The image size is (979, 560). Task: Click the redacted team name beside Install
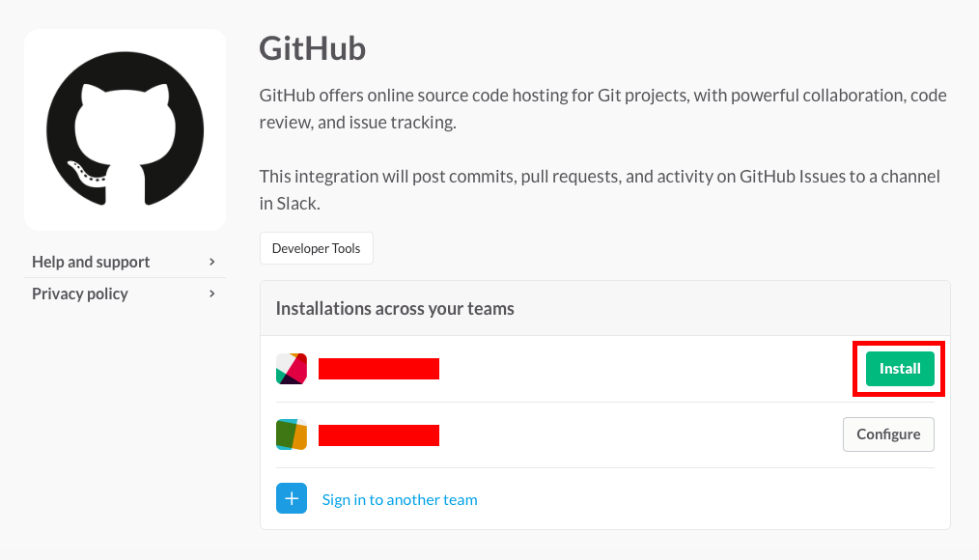click(x=379, y=369)
